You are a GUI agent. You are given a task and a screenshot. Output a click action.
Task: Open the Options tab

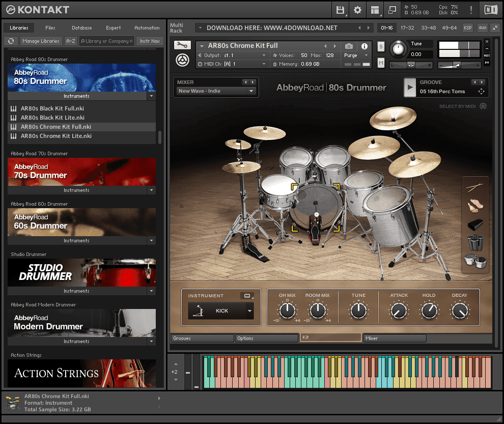[266, 338]
